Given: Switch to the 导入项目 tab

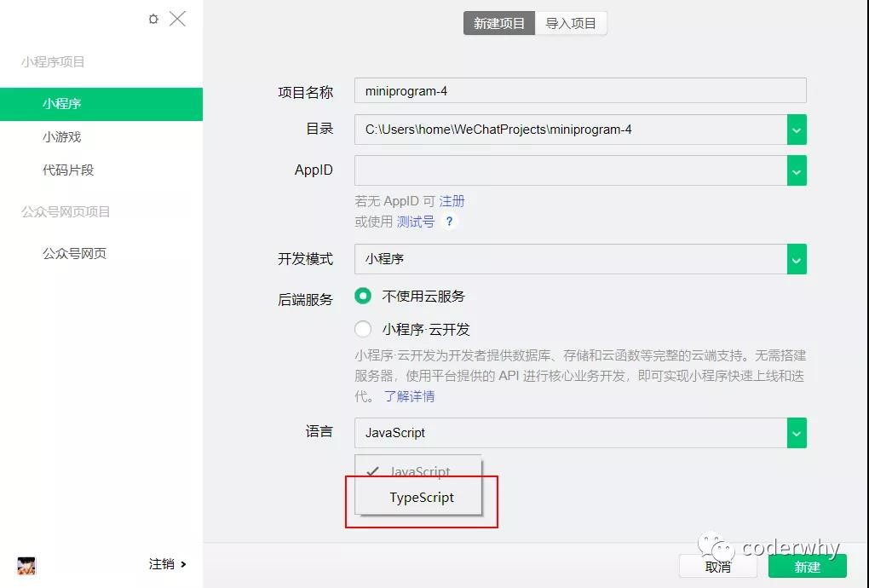Looking at the screenshot, I should point(571,23).
